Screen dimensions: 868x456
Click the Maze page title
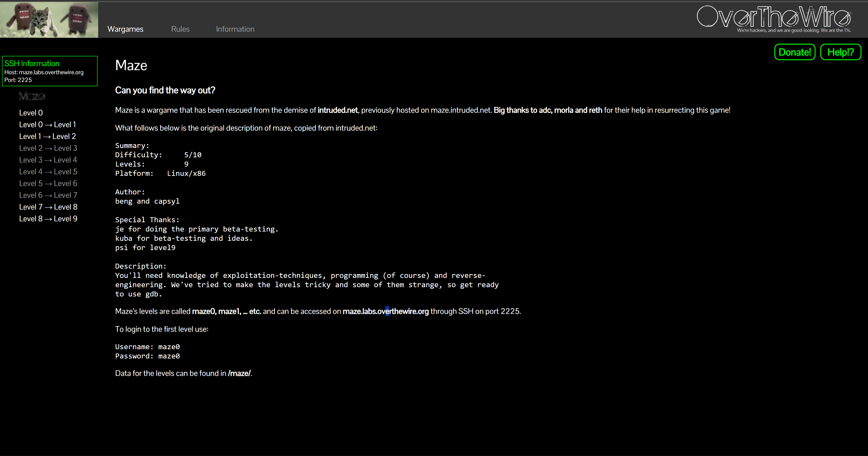coord(131,65)
